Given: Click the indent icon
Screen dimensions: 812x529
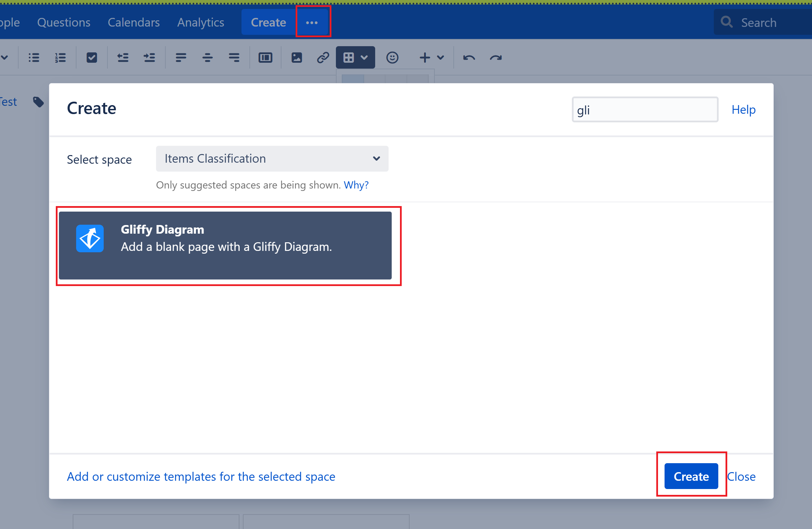Looking at the screenshot, I should [x=150, y=58].
